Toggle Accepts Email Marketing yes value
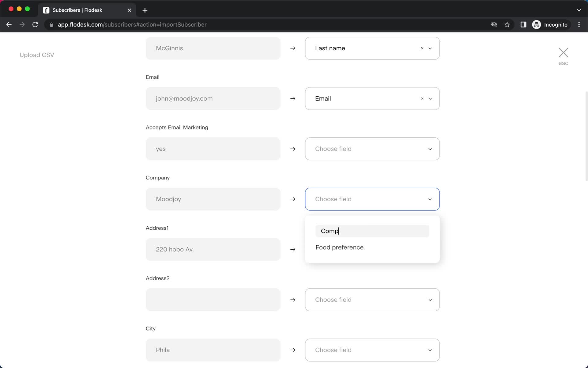The width and height of the screenshot is (588, 368). [213, 149]
